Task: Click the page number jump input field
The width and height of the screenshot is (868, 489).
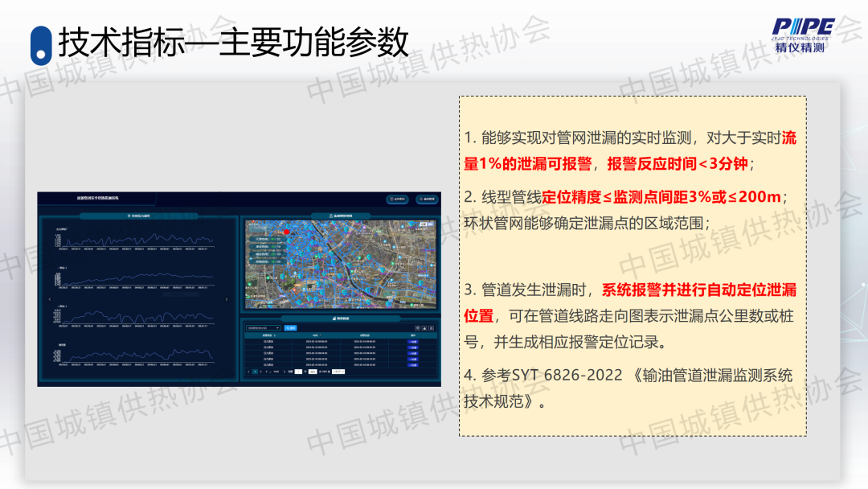Action: tap(298, 372)
